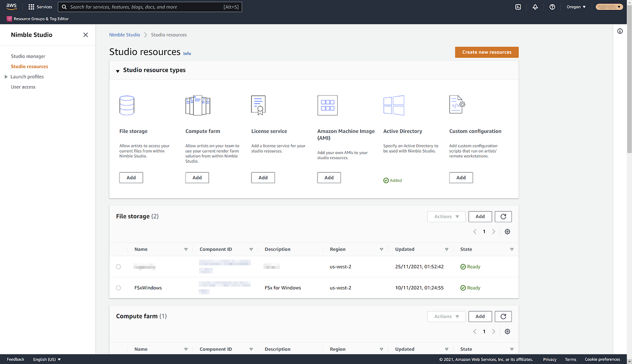Viewport: 632px width, 364px height.
Task: Add a Custom configuration
Action: tap(461, 178)
